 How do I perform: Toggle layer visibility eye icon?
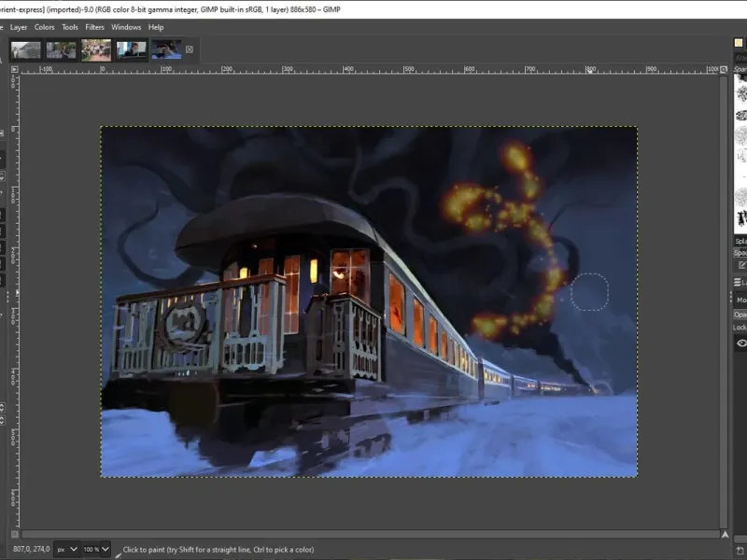point(741,343)
